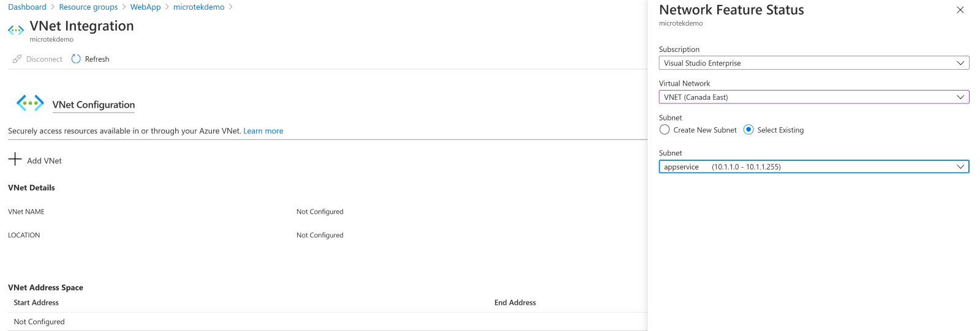Click the VNet Integration header icon
Viewport: 980px width, 331px height.
tap(16, 30)
